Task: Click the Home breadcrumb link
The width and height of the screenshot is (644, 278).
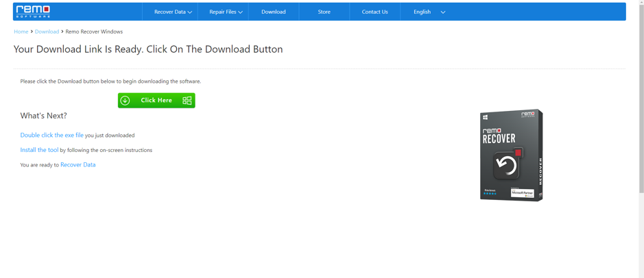Action: pos(21,31)
